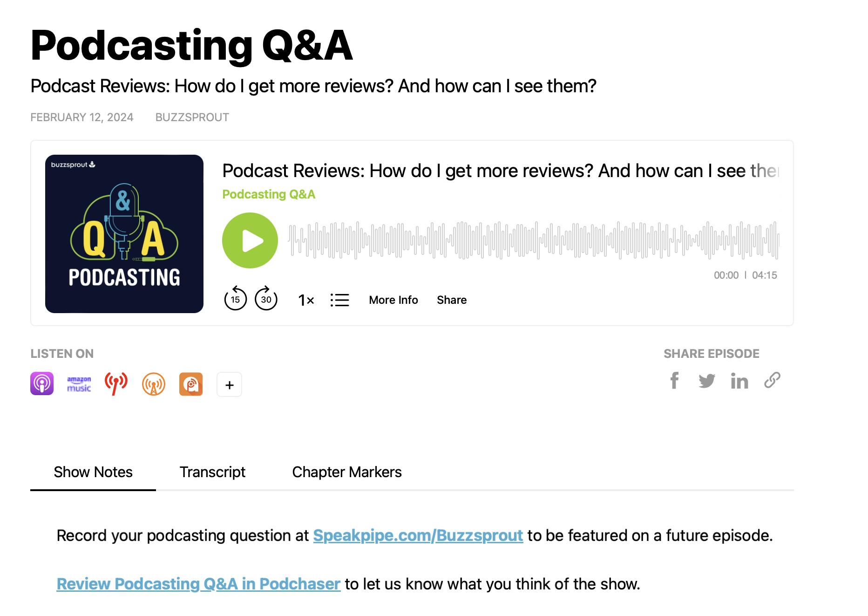Image resolution: width=868 pixels, height=616 pixels.
Task: Expand more listening platforms with plus button
Action: 229,384
